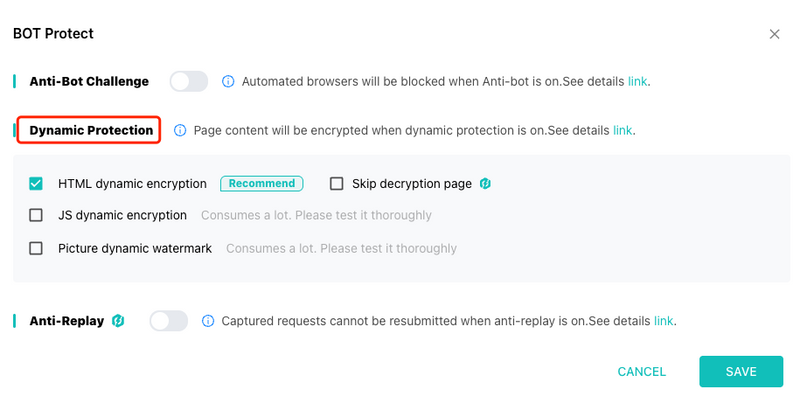Viewport: 800px width, 396px height.
Task: Click the info icon beside Dynamic Protection
Action: (180, 131)
